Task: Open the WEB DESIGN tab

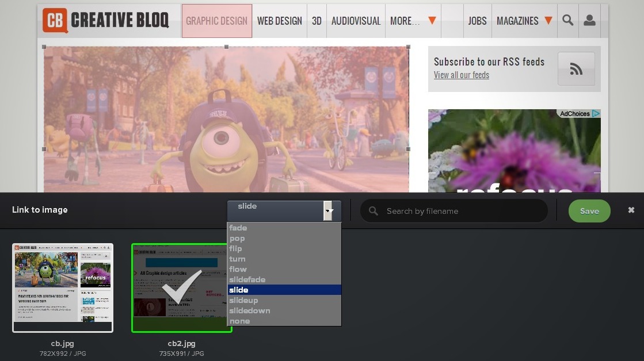Action: point(279,21)
